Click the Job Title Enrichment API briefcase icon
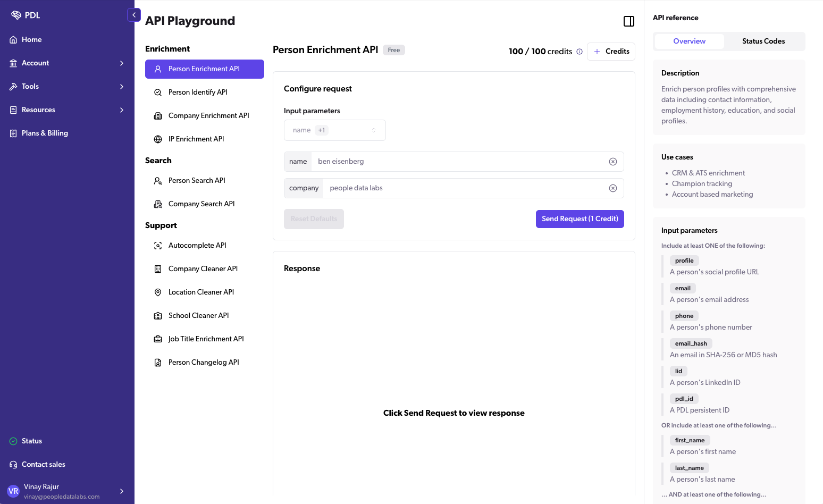Image resolution: width=823 pixels, height=504 pixels. [158, 339]
